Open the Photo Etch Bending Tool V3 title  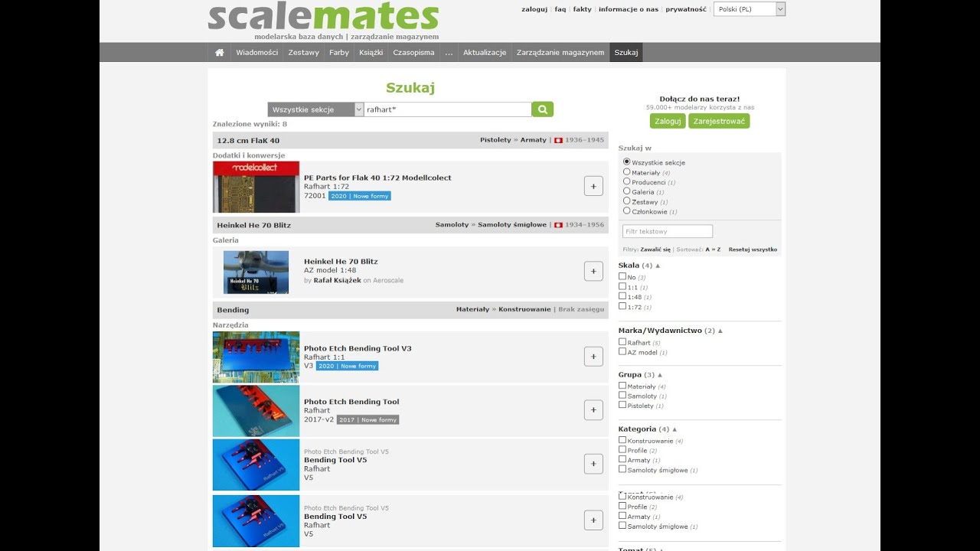(358, 348)
